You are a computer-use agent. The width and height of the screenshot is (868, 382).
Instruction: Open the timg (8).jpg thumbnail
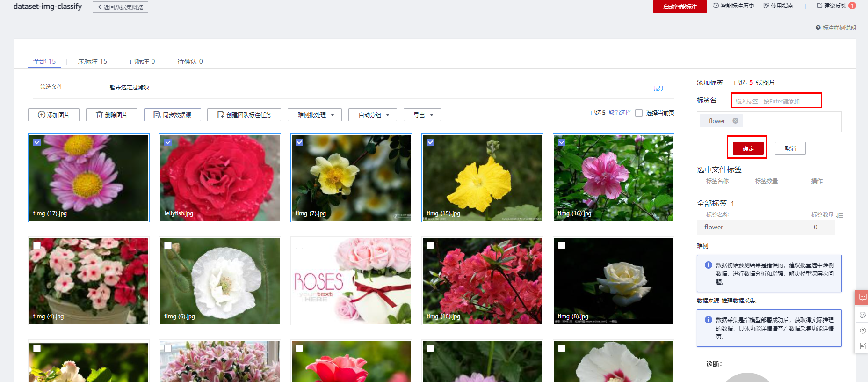point(614,281)
